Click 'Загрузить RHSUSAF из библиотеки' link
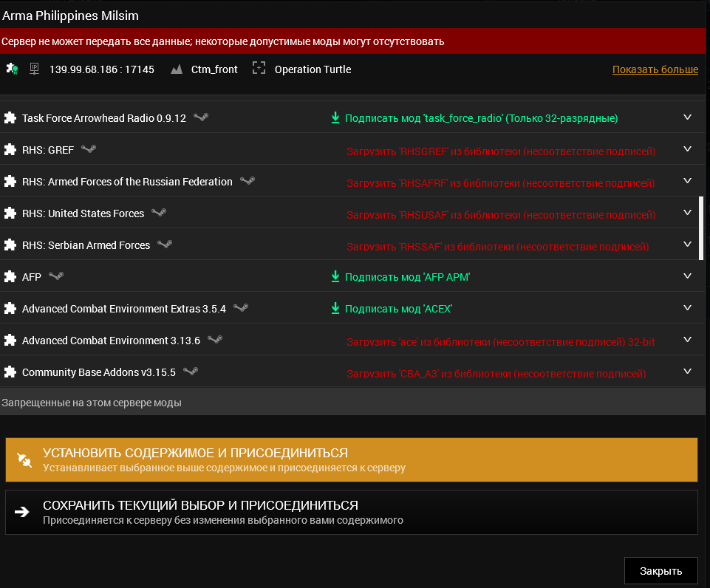This screenshot has width=710, height=588. point(501,215)
